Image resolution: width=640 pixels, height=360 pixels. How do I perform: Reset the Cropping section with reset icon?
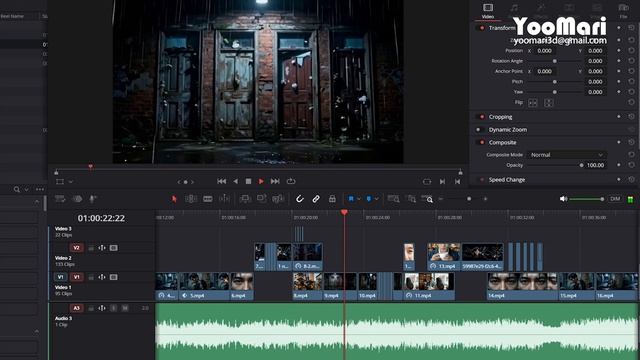pyautogui.click(x=631, y=117)
